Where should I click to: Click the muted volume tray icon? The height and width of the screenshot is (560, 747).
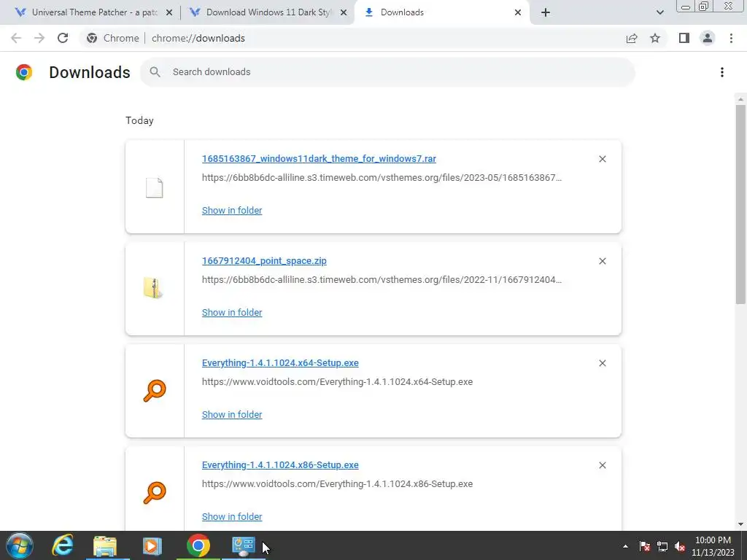(680, 546)
